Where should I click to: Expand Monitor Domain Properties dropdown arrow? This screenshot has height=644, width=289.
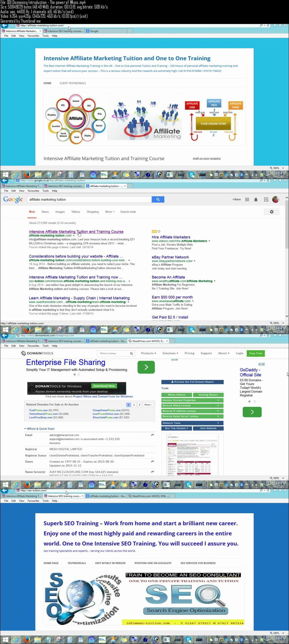218,400
